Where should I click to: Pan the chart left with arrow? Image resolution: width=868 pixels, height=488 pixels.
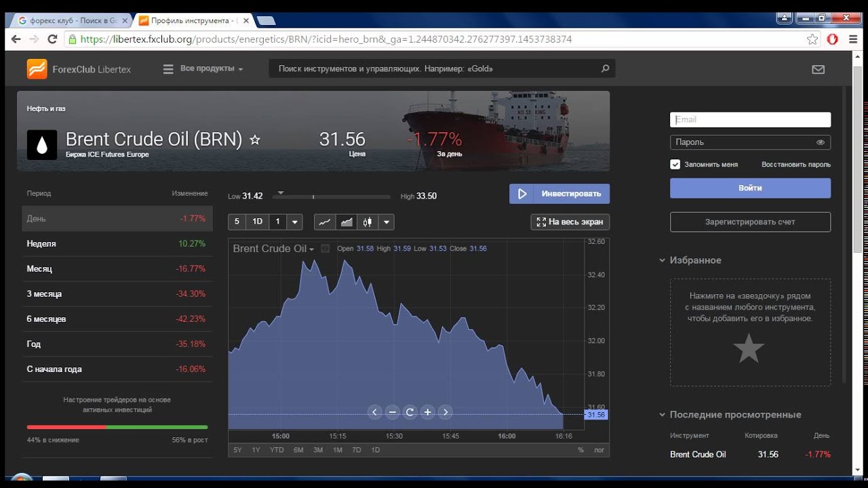(374, 412)
